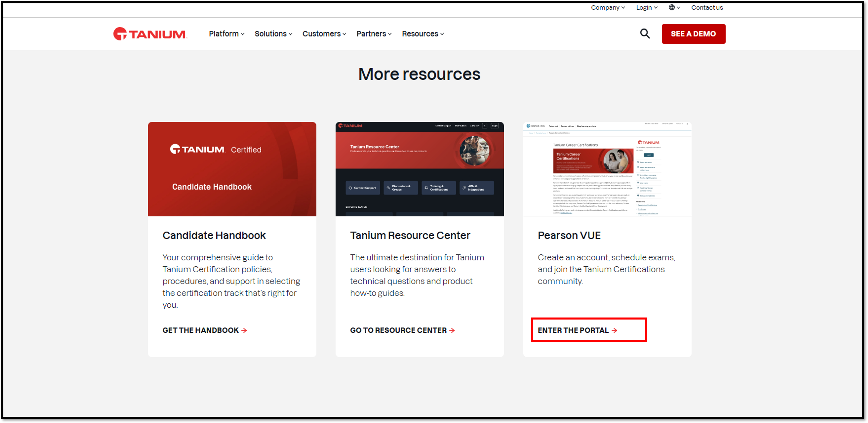Image resolution: width=868 pixels, height=423 pixels.
Task: Open the Candidate Handbook thumbnail image
Action: tap(232, 169)
